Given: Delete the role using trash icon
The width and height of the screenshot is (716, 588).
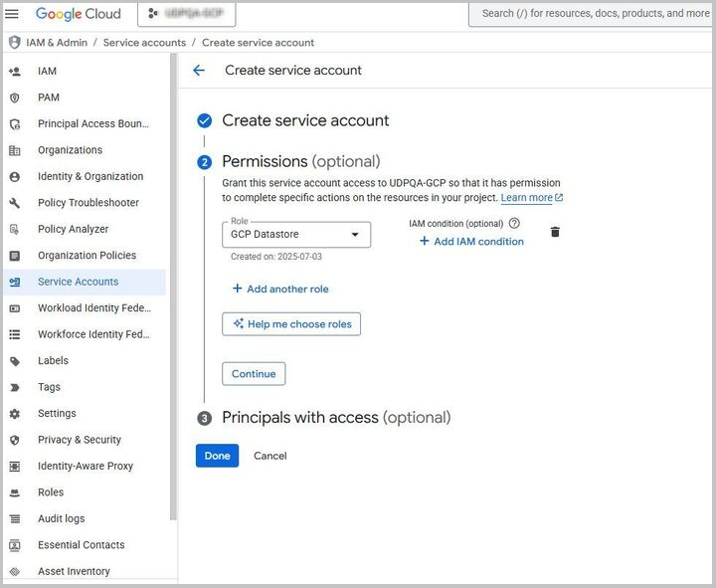Looking at the screenshot, I should (x=555, y=232).
